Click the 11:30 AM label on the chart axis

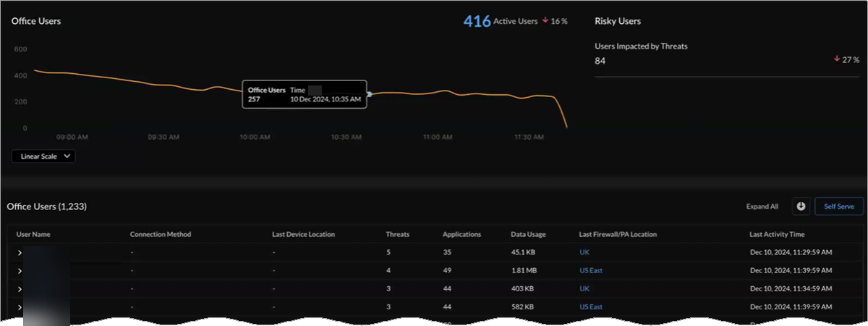click(529, 136)
